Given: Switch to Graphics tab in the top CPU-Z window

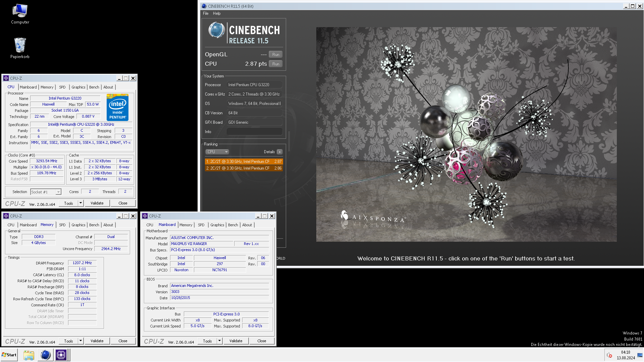Looking at the screenshot, I should pyautogui.click(x=78, y=87).
